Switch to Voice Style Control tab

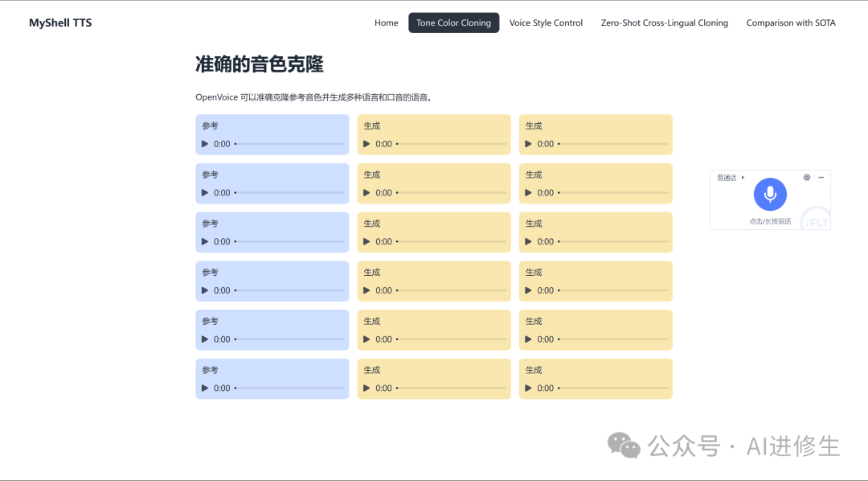click(x=546, y=23)
